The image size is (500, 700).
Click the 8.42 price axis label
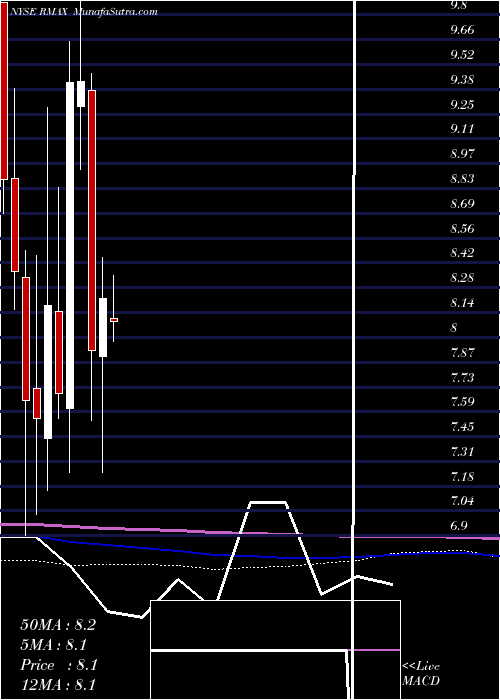462,253
